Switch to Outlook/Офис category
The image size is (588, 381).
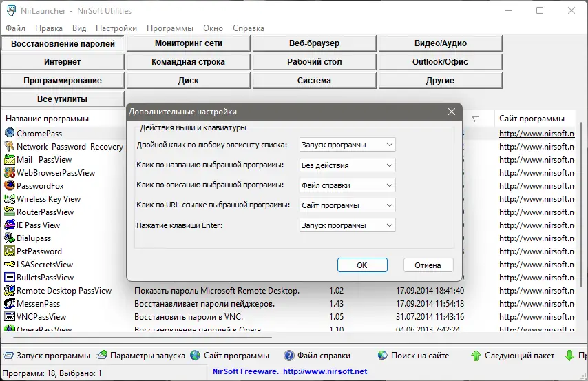440,62
